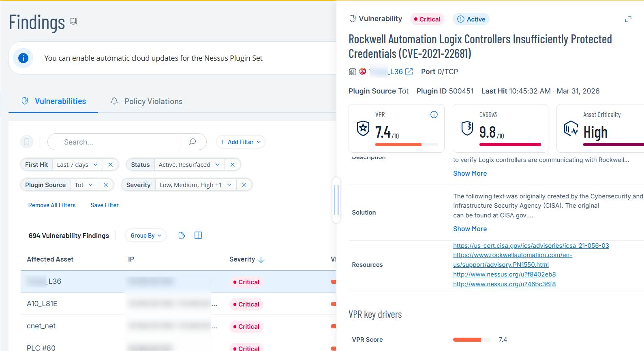
Task: Expand the vulnerability details panel to fullscreen
Action: pos(628,19)
